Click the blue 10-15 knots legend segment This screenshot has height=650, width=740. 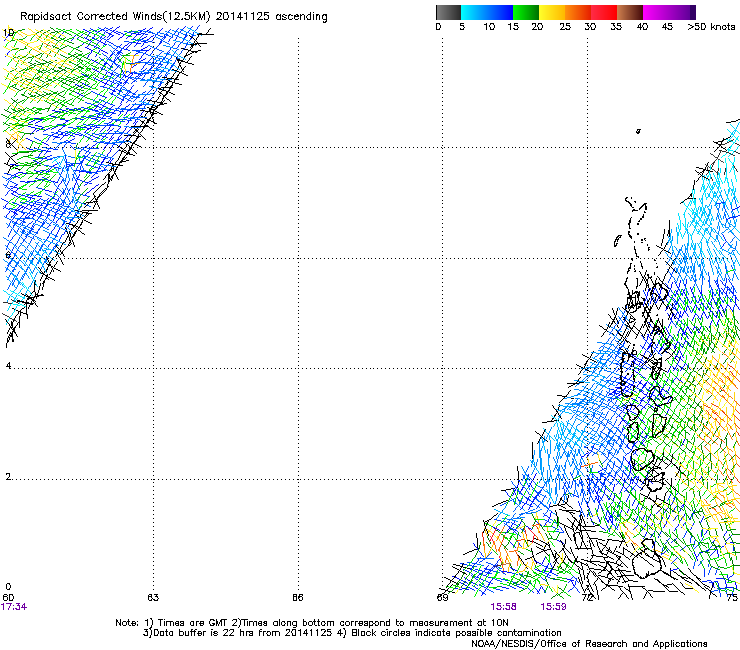[500, 12]
